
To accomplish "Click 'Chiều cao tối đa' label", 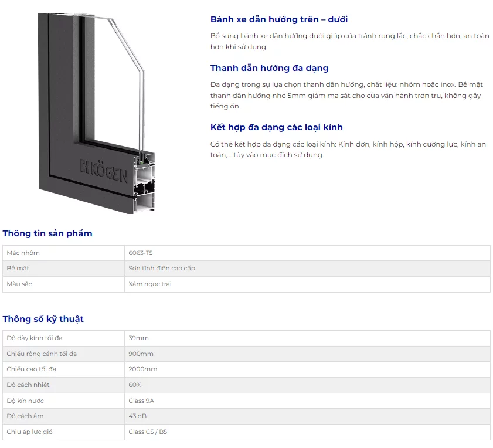I will click(x=32, y=369).
